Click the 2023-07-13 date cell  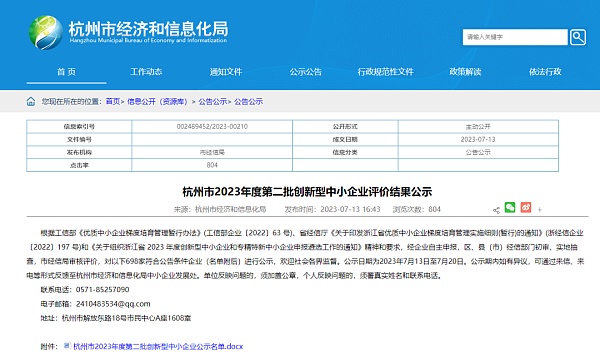(478, 139)
